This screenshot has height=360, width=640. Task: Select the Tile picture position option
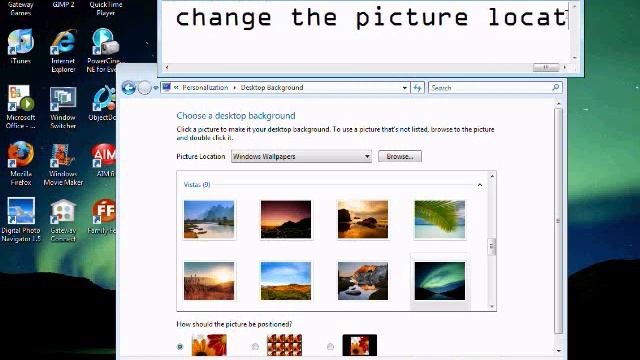click(x=256, y=347)
